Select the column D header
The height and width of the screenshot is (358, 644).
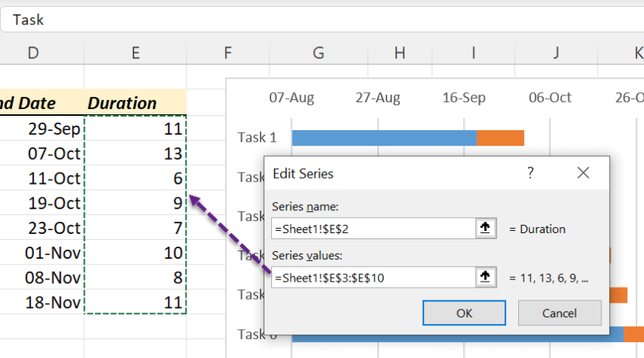pyautogui.click(x=33, y=52)
